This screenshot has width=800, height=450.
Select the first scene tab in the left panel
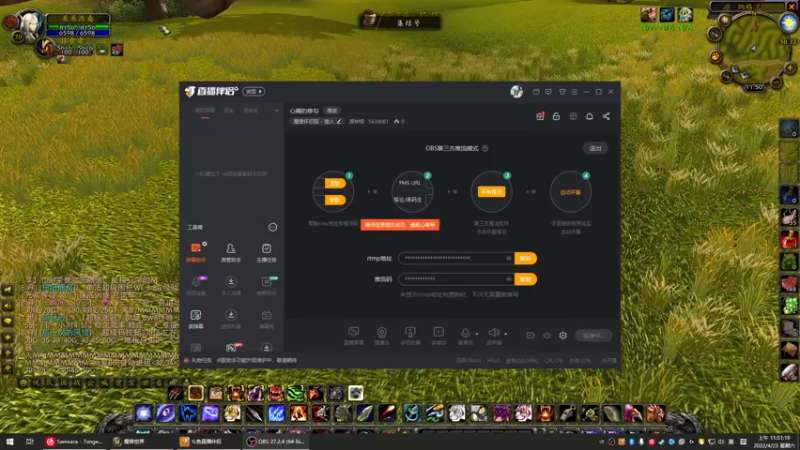coord(205,111)
